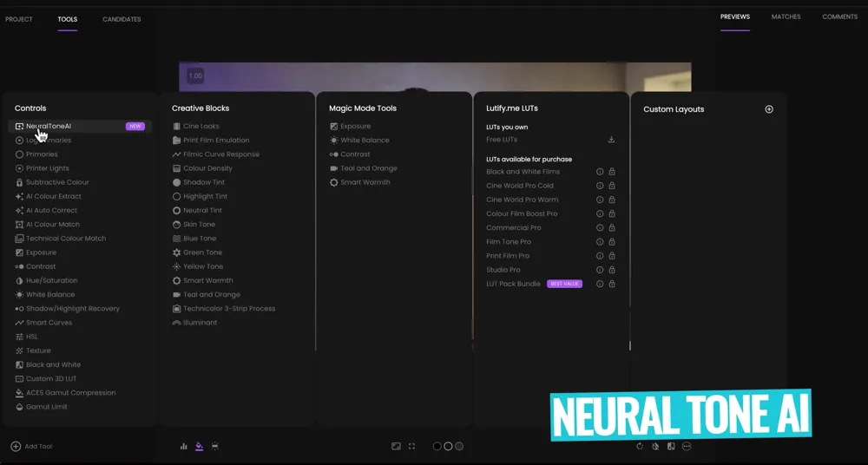
Task: Click the Add Tool button
Action: point(32,446)
